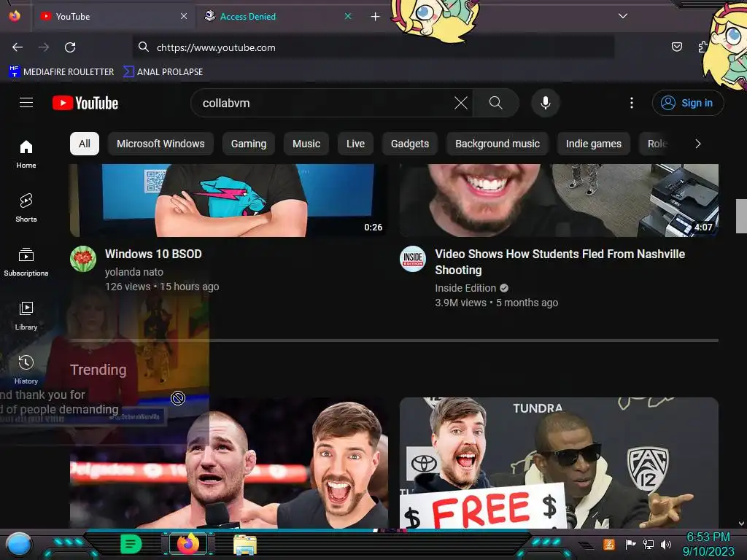
Task: Open Library in sidebar
Action: 26,316
